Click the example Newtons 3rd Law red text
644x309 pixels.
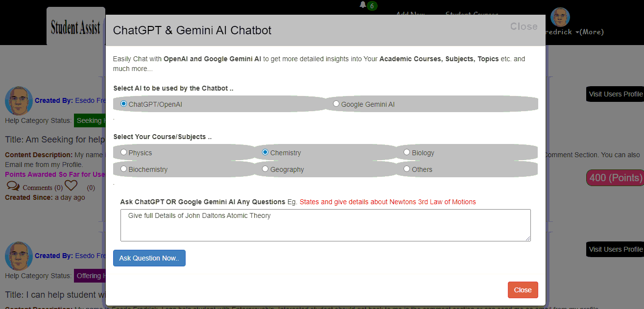388,202
